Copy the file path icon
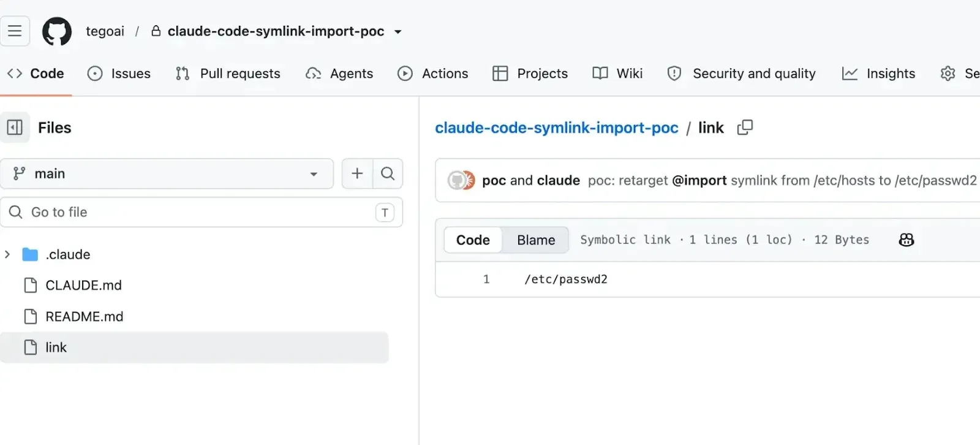Image resolution: width=980 pixels, height=445 pixels. (745, 127)
